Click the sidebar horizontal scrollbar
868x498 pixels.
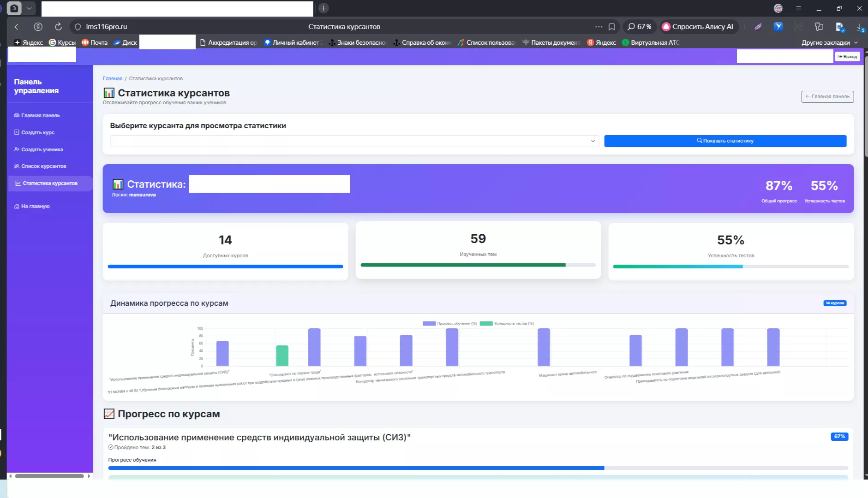49,476
